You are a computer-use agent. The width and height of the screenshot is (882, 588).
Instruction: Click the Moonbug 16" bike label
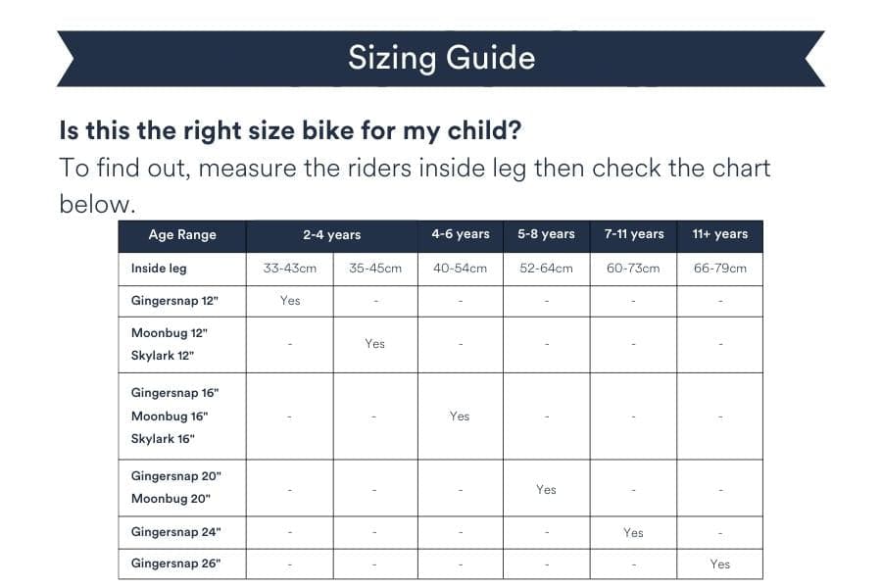coord(170,416)
